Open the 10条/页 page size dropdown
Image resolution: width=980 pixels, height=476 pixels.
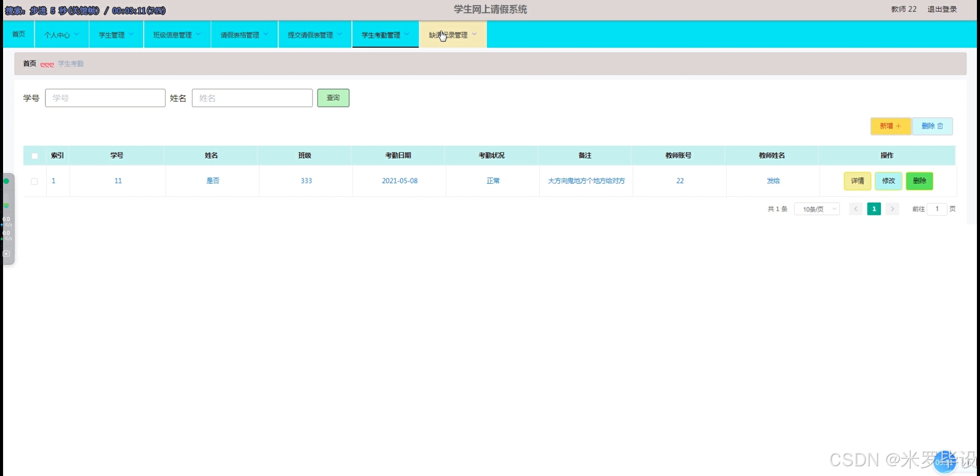(817, 209)
